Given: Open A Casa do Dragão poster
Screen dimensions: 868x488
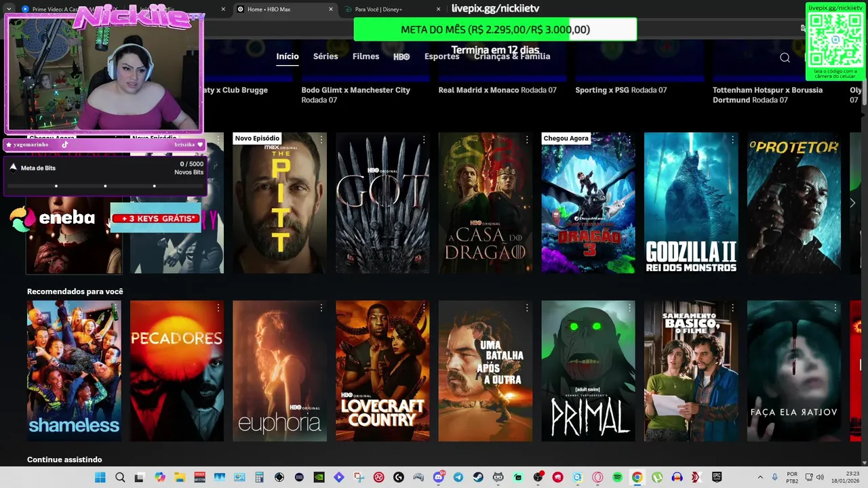Looking at the screenshot, I should coord(485,203).
